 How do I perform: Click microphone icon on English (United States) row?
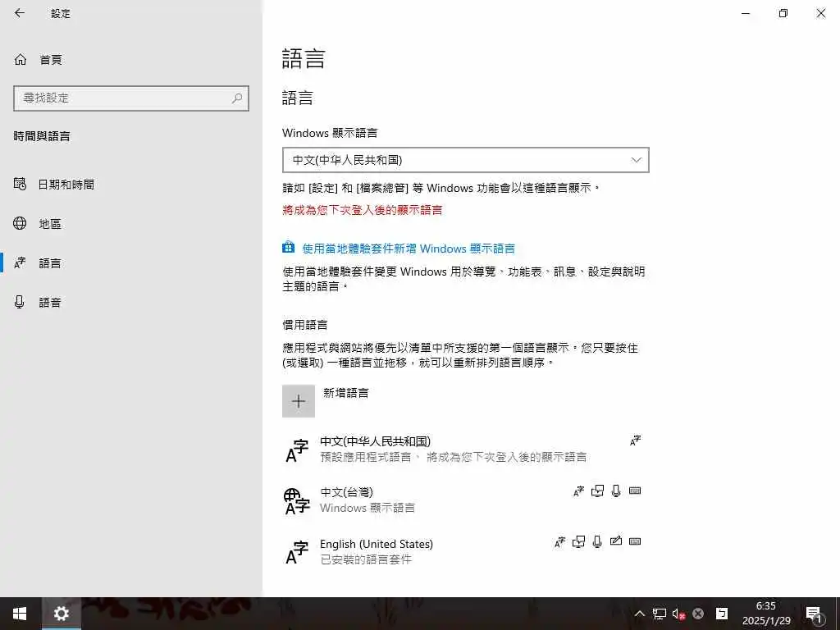(597, 541)
